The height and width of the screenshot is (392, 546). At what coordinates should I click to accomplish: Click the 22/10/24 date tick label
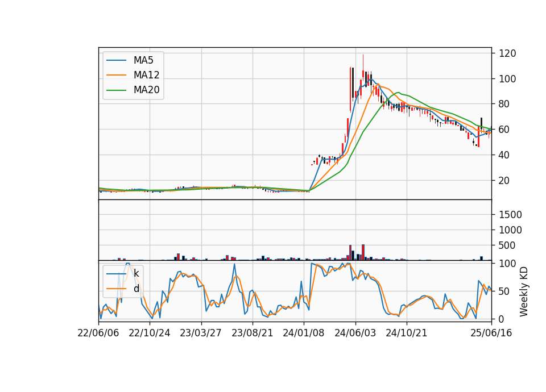(150, 333)
